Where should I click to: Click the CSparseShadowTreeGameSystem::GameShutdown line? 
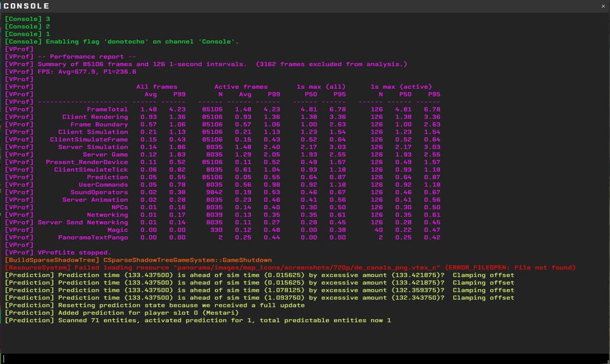139,260
